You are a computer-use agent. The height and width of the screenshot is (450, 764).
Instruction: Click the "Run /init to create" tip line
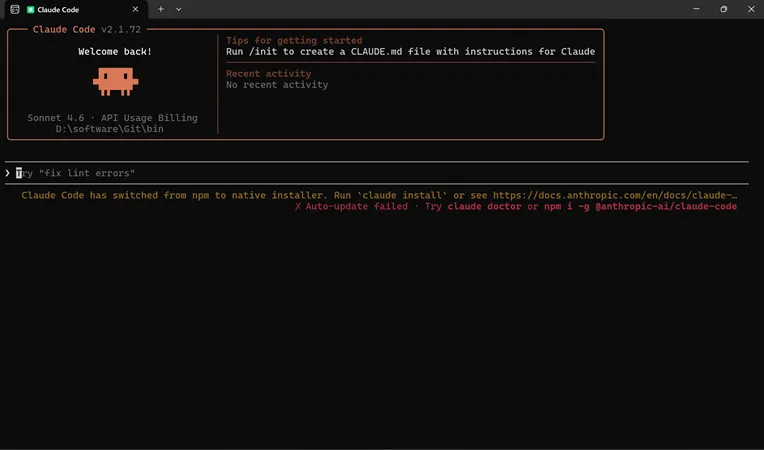410,52
